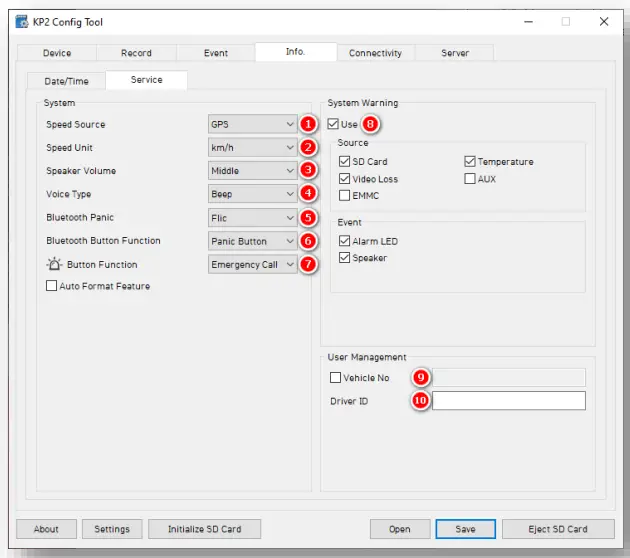Open the Speed Source dropdown showing GPS
Viewport: 630px width, 558px height.
tap(253, 124)
